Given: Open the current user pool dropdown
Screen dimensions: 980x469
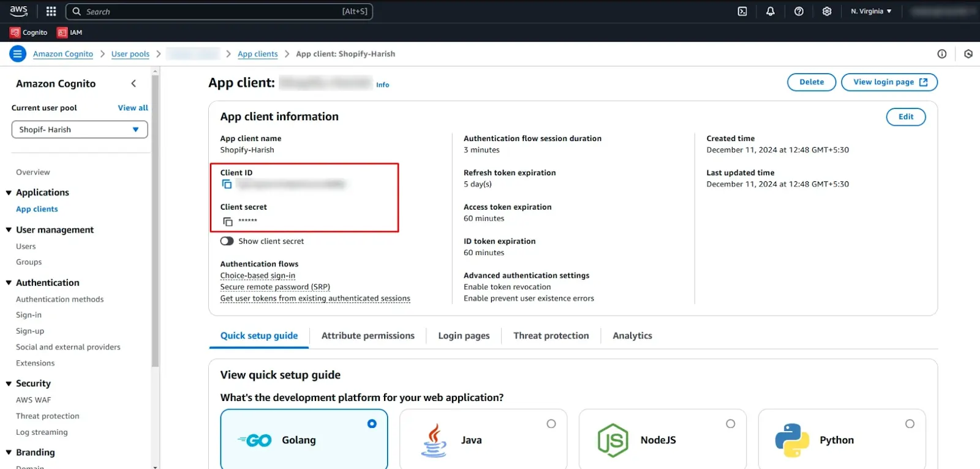Looking at the screenshot, I should (x=80, y=129).
